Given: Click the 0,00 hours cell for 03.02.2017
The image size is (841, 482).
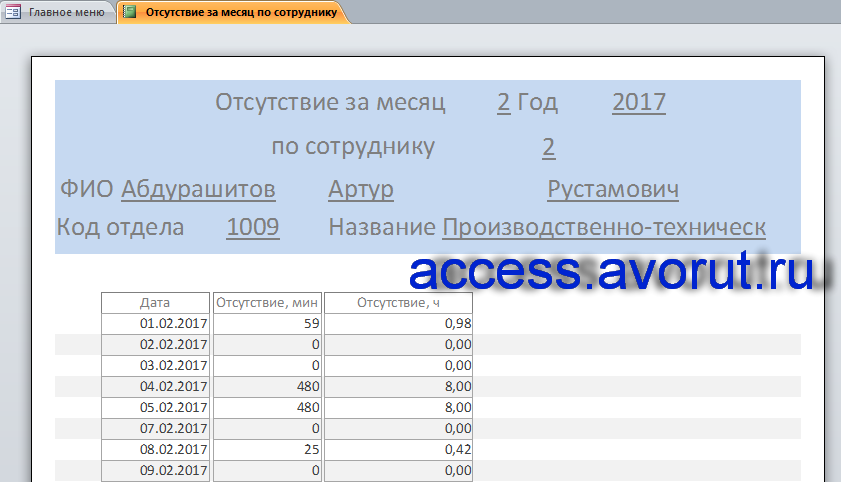Looking at the screenshot, I should pos(399,365).
